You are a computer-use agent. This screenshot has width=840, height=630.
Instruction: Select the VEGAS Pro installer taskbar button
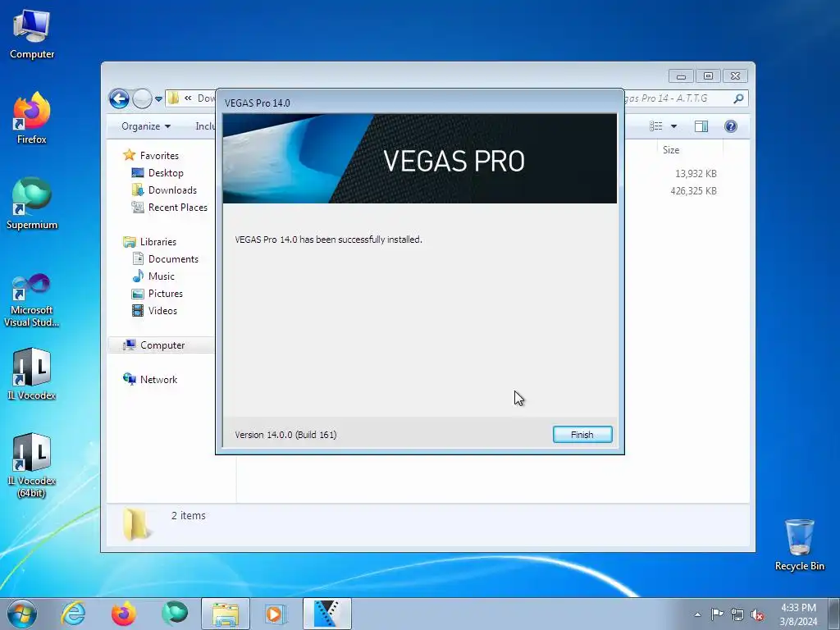(326, 614)
